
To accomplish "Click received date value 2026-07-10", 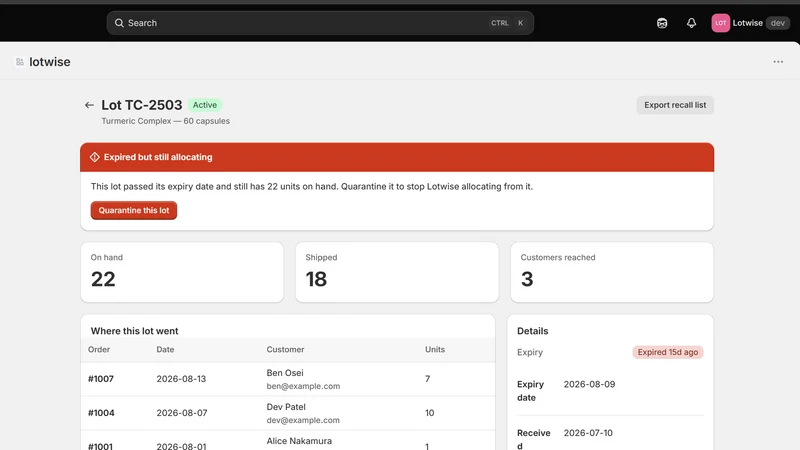I will click(588, 433).
